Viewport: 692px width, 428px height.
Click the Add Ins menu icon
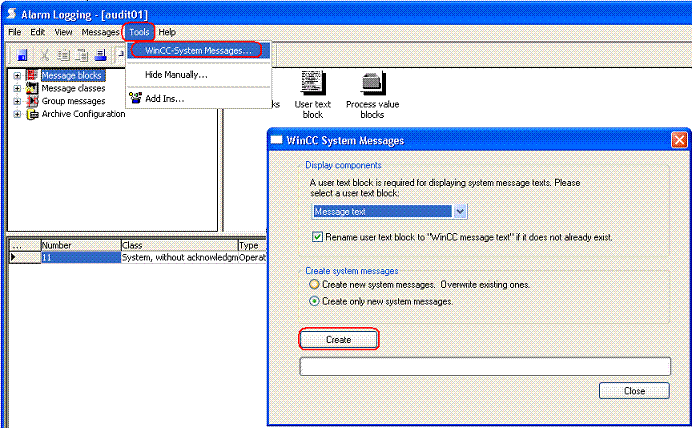[x=135, y=98]
